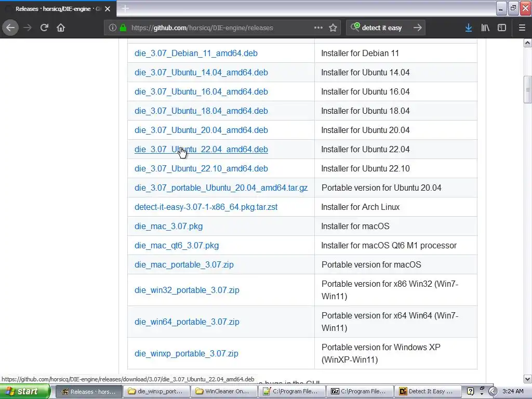This screenshot has height=399, width=532.
Task: Toggle the sidebar view
Action: coord(502,28)
